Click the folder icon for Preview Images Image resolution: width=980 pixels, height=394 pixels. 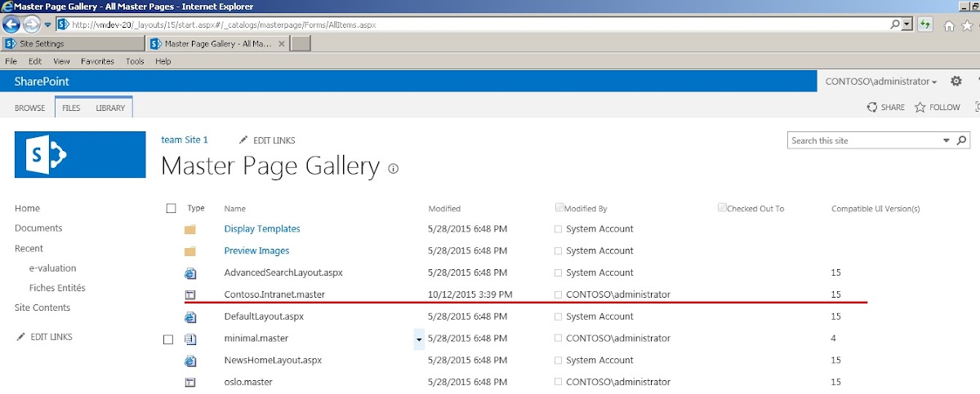190,251
